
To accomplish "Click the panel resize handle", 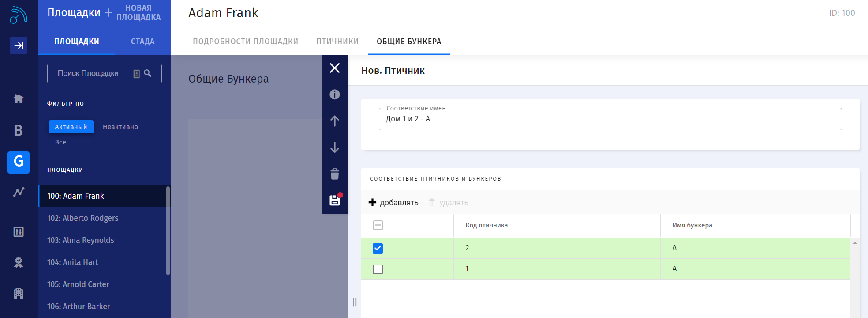I will [355, 302].
